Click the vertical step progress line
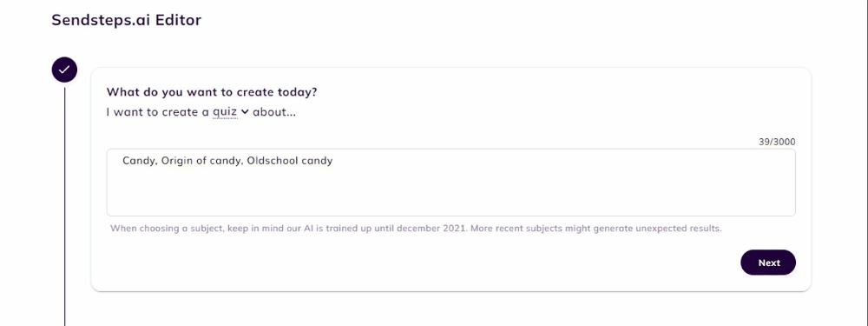Screen dimensions: 868x326 (x=64, y=205)
